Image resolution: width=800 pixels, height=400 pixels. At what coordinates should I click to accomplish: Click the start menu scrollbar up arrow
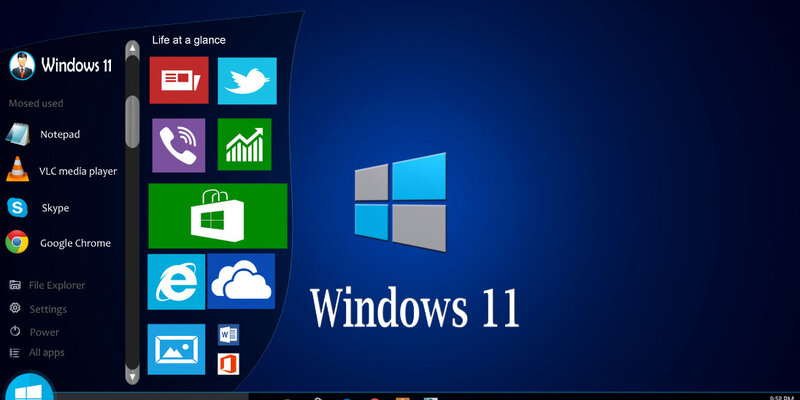pos(132,48)
